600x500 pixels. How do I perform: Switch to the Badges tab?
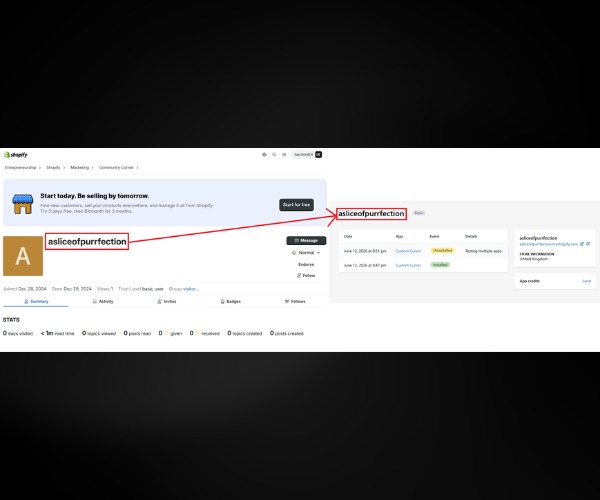pyautogui.click(x=231, y=301)
